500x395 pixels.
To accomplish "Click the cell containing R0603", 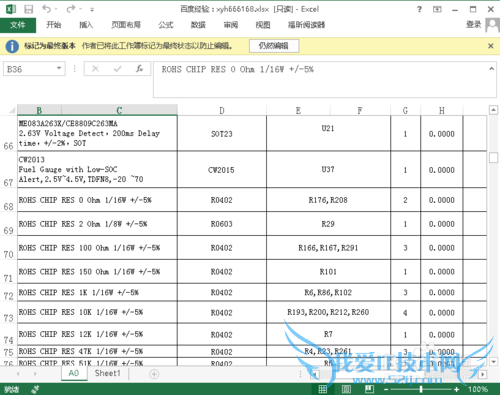I will (x=222, y=224).
